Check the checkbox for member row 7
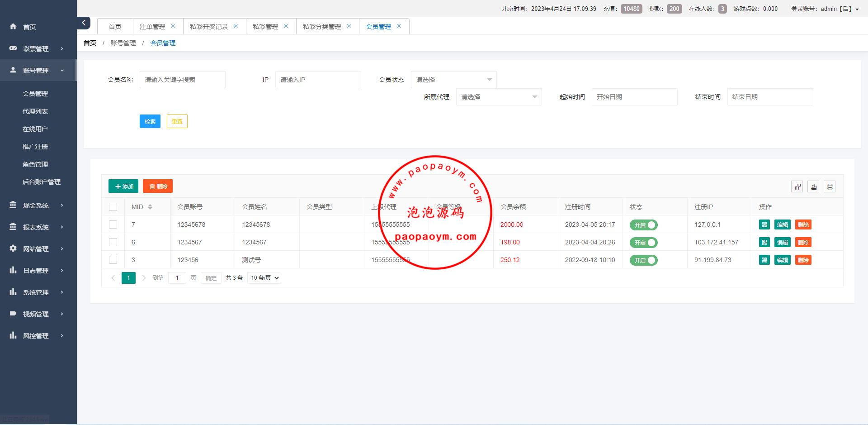The width and height of the screenshot is (868, 425). (113, 224)
